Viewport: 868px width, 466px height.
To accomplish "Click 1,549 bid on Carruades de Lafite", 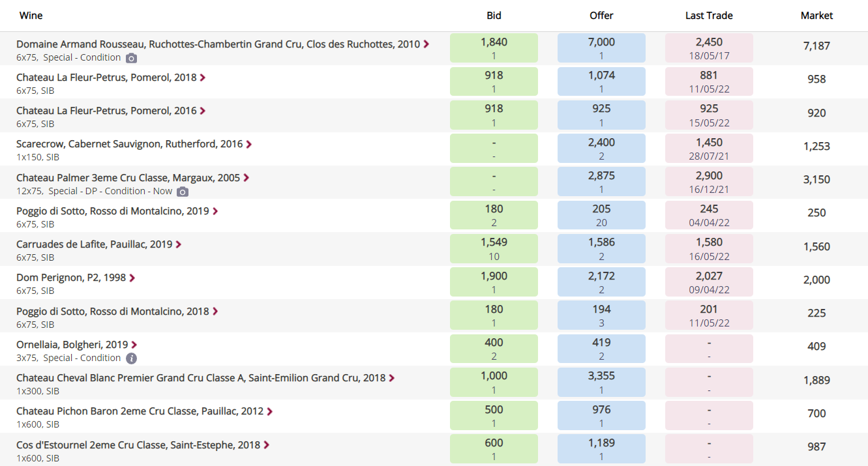I will tap(494, 249).
